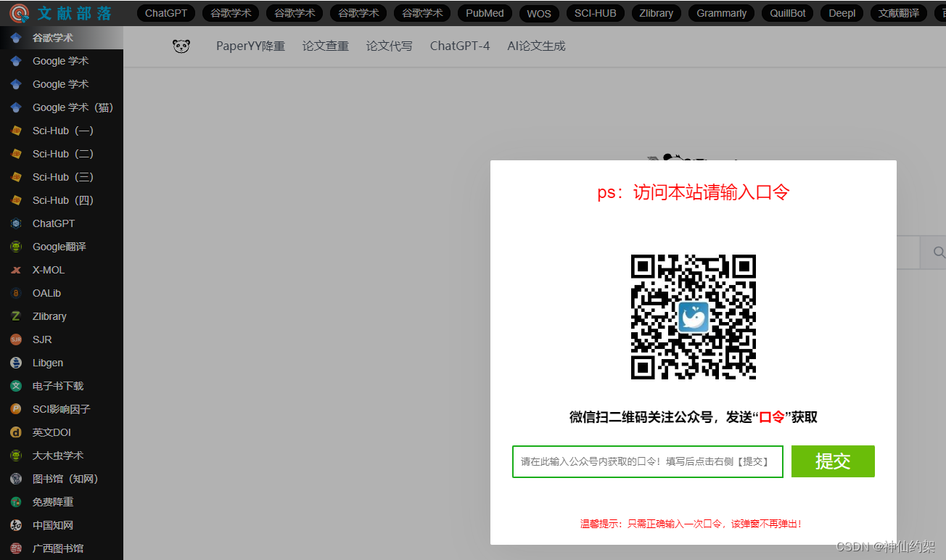Click the OALib icon in sidebar

16,293
